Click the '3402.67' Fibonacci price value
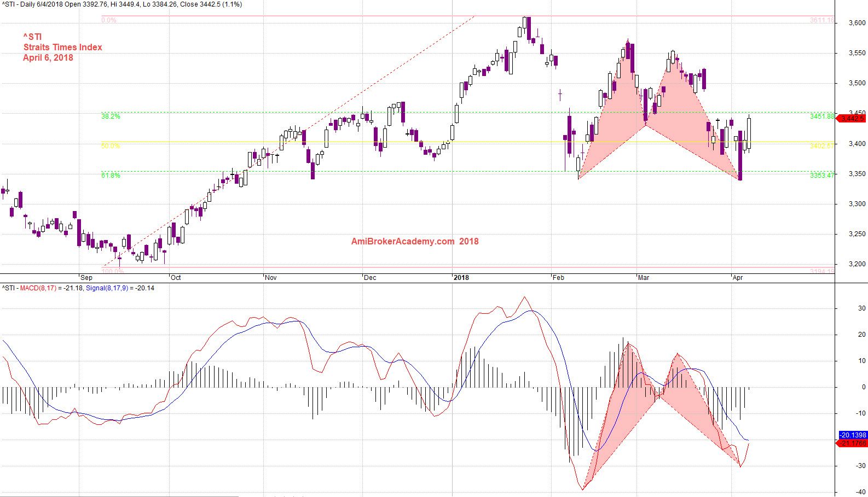The width and height of the screenshot is (868, 497). coord(822,146)
